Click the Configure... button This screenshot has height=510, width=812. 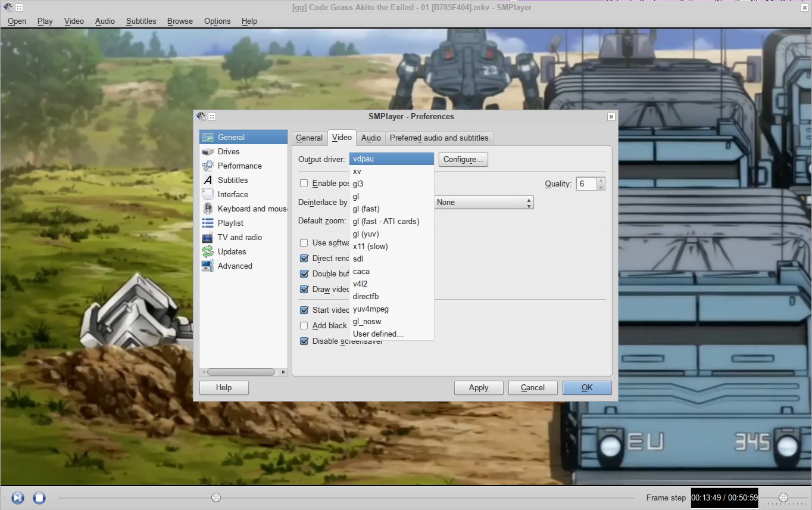463,160
